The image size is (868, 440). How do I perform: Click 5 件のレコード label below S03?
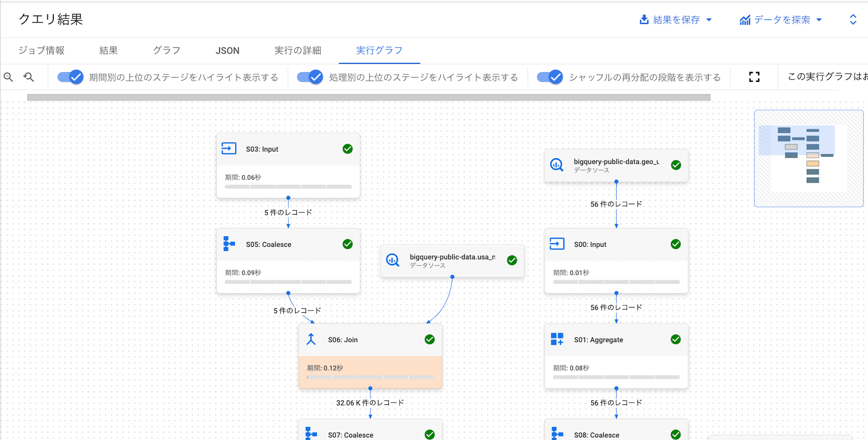(288, 212)
